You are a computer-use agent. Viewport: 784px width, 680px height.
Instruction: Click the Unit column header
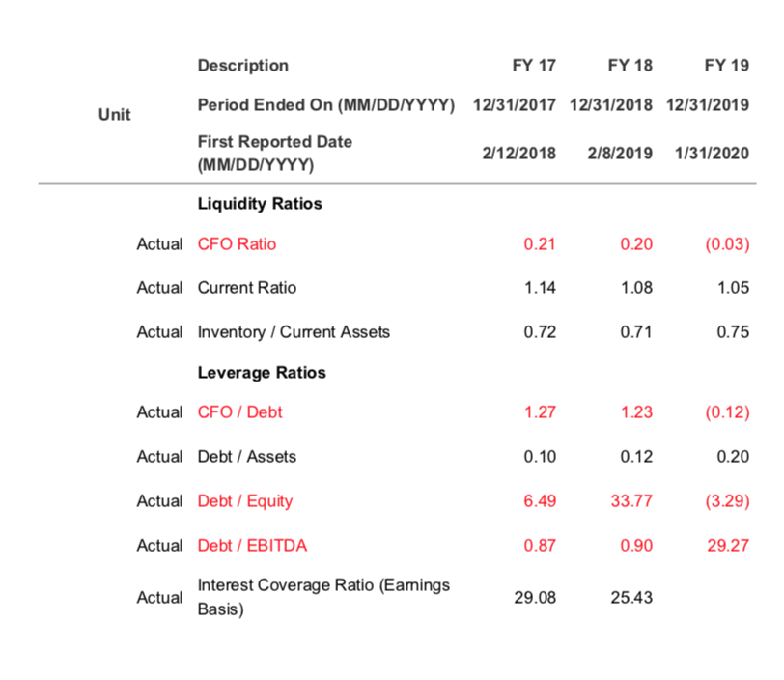114,114
